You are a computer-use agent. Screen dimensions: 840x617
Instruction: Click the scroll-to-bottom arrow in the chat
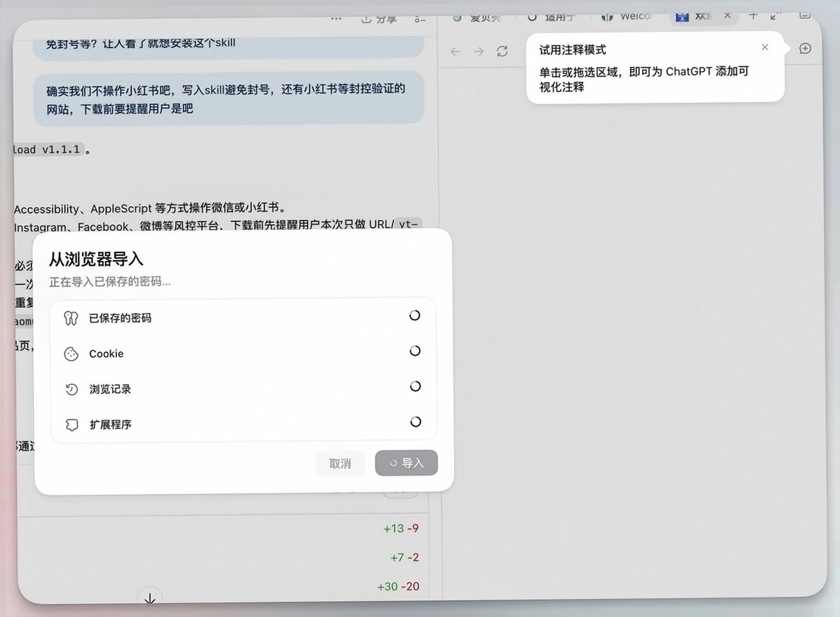tap(150, 599)
